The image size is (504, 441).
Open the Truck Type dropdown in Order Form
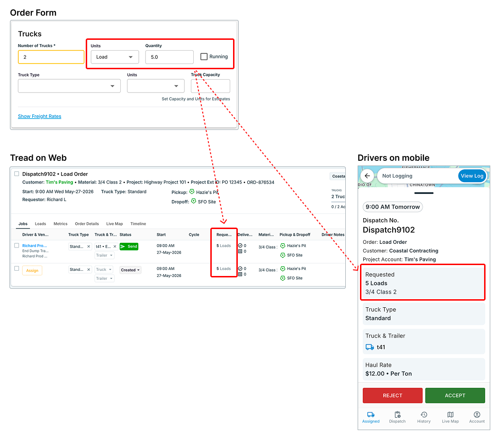pyautogui.click(x=69, y=86)
